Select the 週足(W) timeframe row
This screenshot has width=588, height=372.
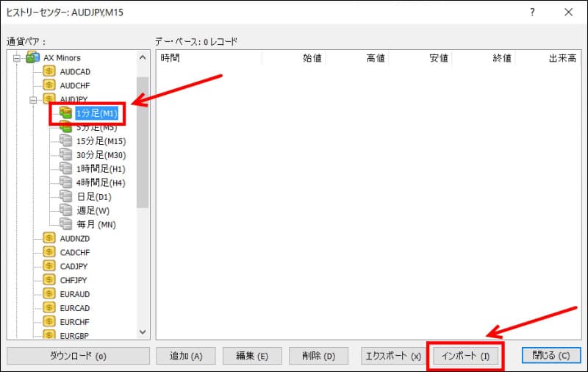[93, 210]
